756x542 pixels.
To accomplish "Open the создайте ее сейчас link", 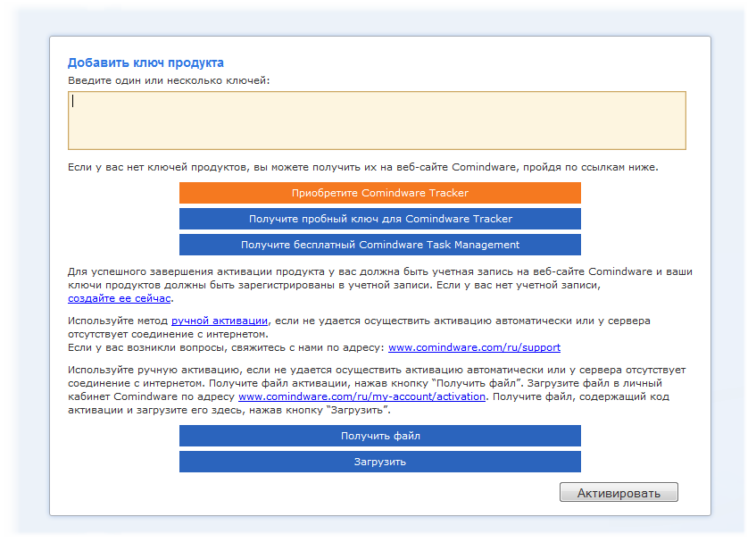I will pos(119,298).
